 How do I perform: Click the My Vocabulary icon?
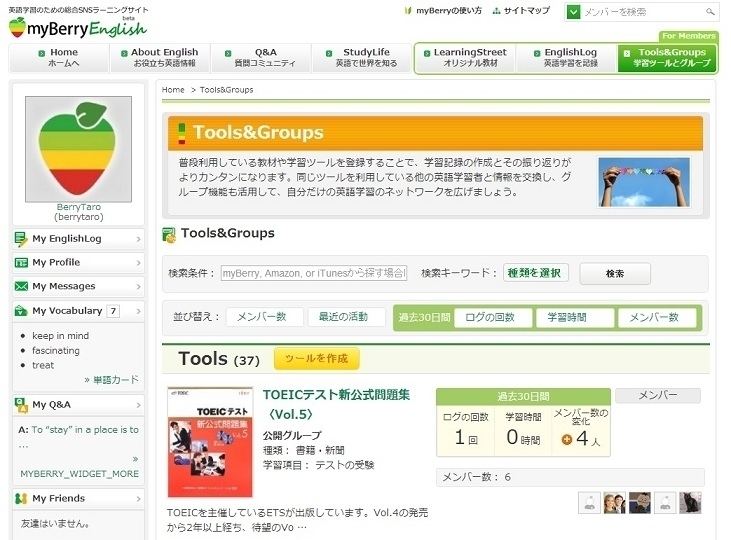(21, 311)
